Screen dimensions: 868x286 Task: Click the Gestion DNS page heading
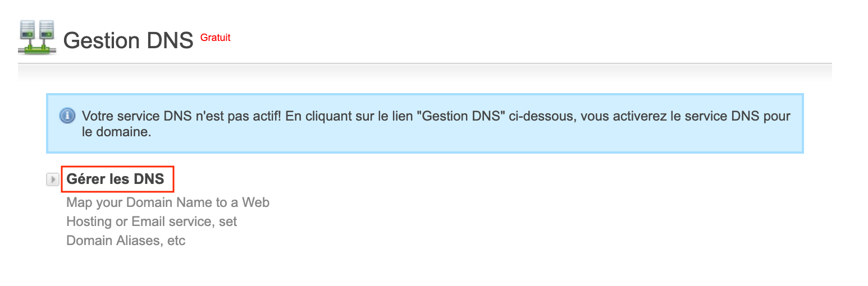pos(128,41)
